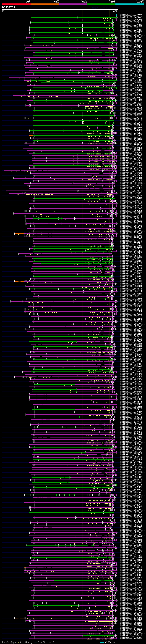
Task: Open hit UniRef100_Q9ZRI2
Action: 131,22
